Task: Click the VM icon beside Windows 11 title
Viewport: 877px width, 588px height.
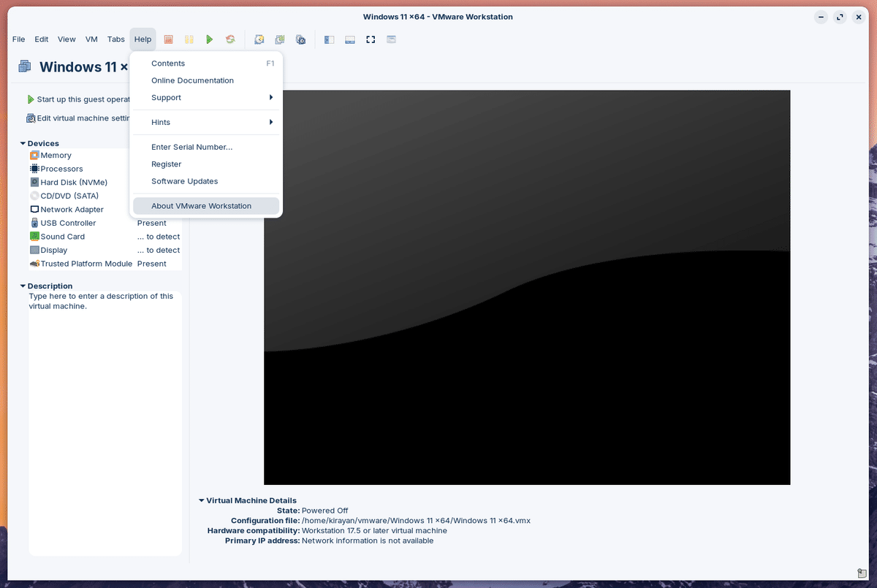Action: point(25,66)
